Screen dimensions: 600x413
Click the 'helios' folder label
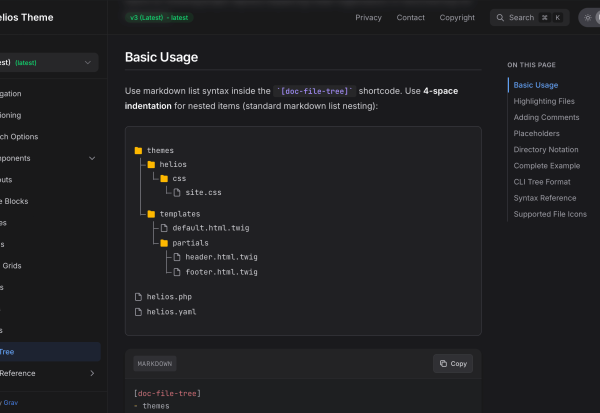[173, 165]
